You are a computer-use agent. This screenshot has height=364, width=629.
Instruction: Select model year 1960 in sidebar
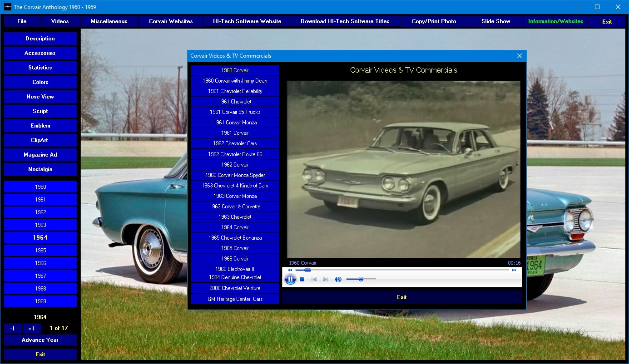tap(40, 187)
